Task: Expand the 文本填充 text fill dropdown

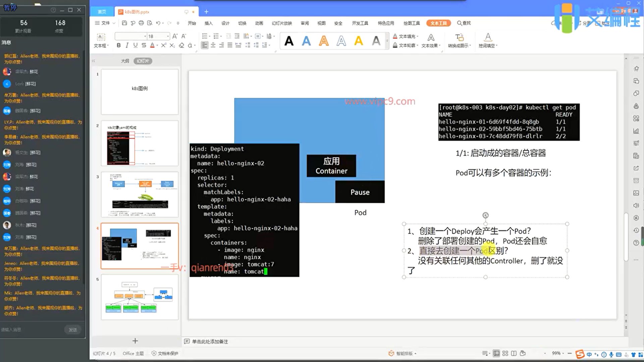Action: click(x=418, y=36)
